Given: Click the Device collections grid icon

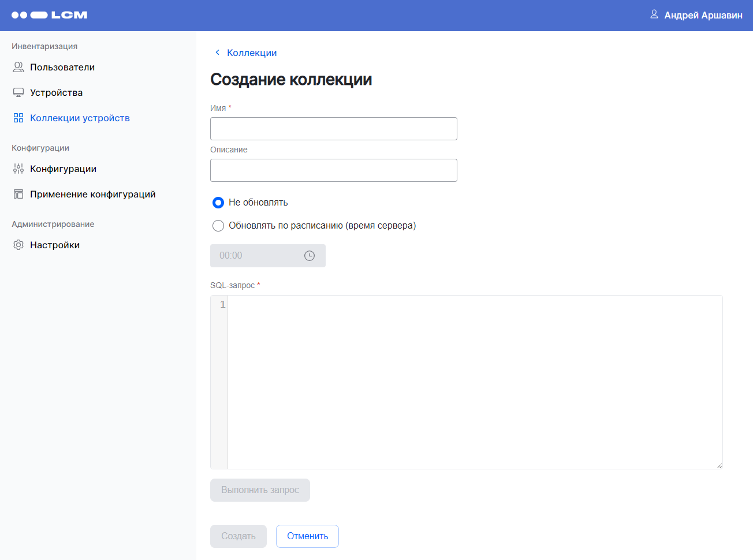Looking at the screenshot, I should pos(18,118).
